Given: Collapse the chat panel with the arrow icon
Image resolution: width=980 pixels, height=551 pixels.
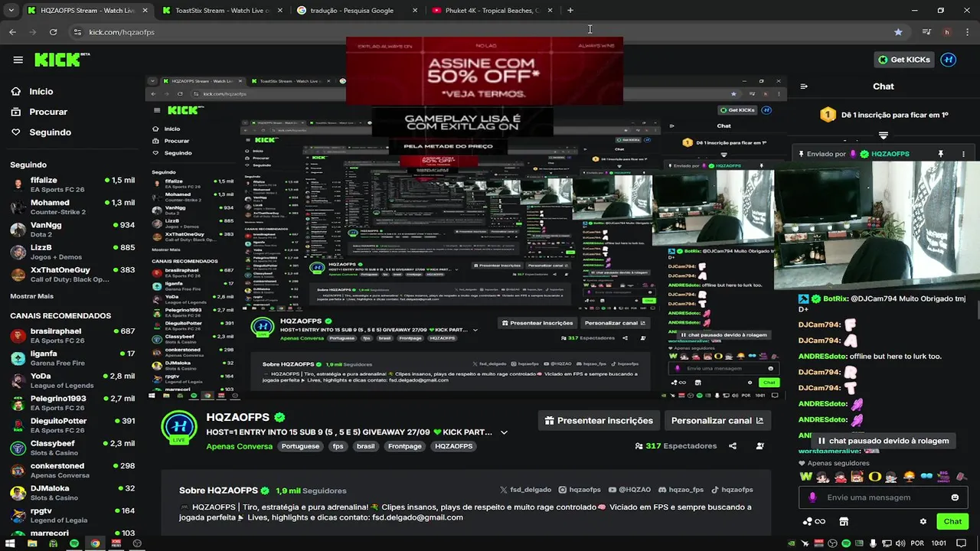Looking at the screenshot, I should tap(804, 86).
